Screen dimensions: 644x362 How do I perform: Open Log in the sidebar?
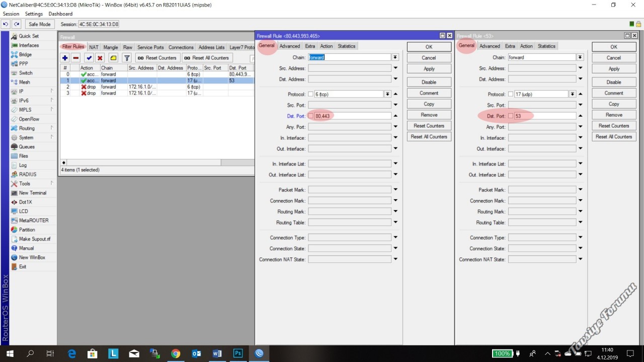[x=23, y=165]
